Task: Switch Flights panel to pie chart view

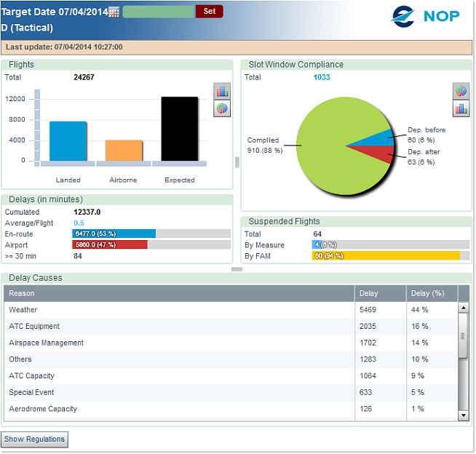Action: (x=222, y=108)
